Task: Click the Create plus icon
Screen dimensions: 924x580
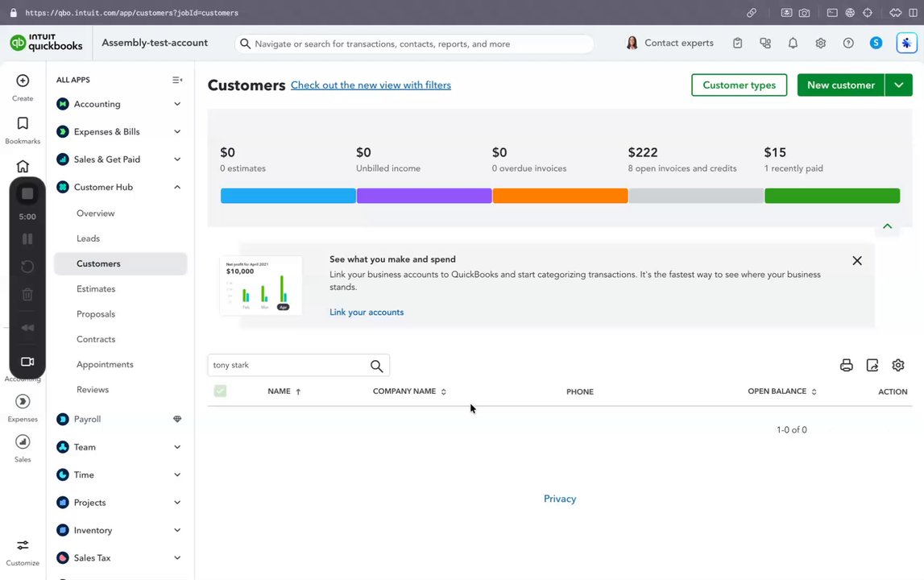Action: click(23, 81)
